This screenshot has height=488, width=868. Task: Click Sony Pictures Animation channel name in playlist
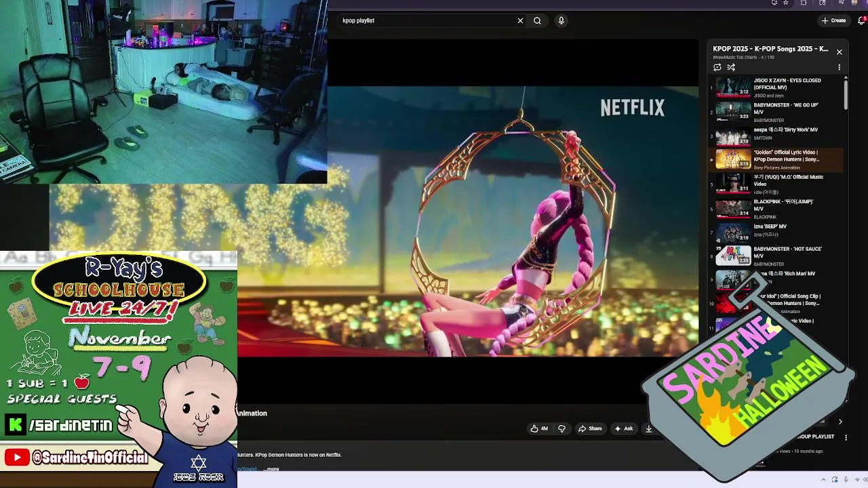[x=776, y=167]
